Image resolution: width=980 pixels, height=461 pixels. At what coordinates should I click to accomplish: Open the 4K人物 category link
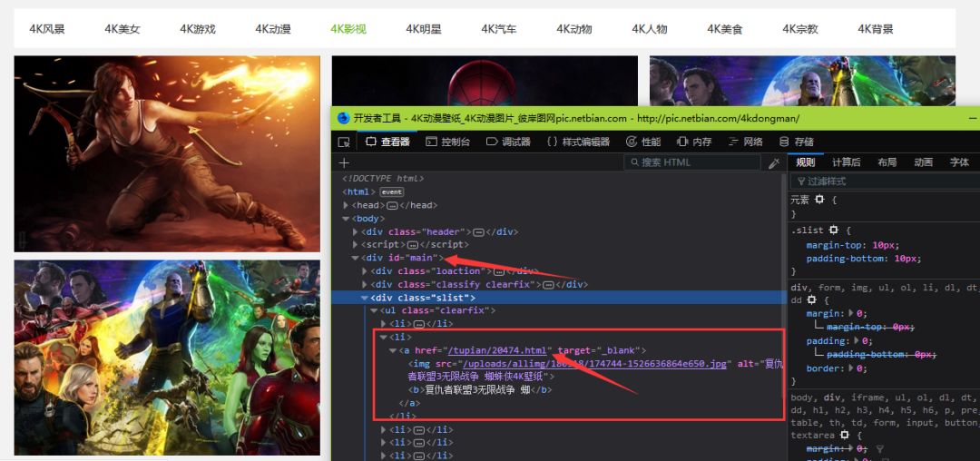coord(650,29)
